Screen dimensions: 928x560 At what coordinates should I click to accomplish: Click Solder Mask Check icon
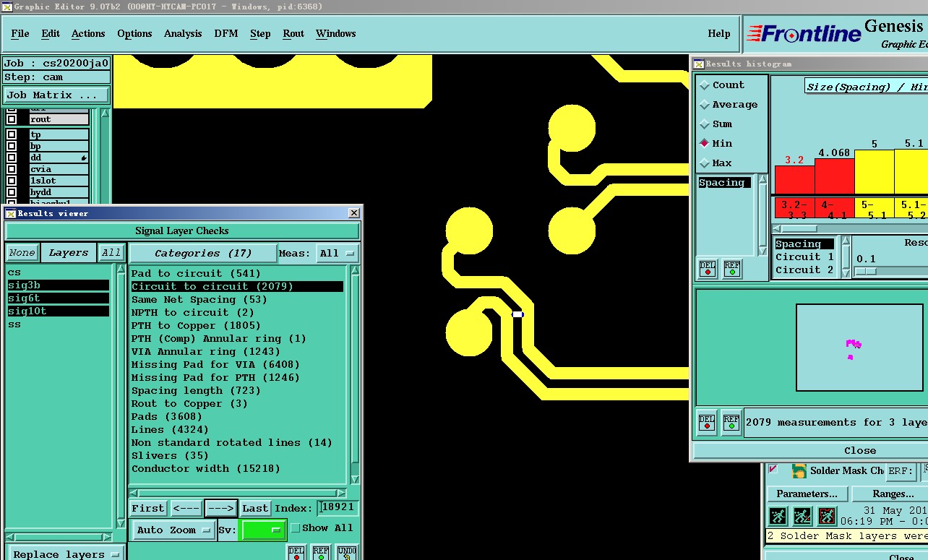coord(799,470)
